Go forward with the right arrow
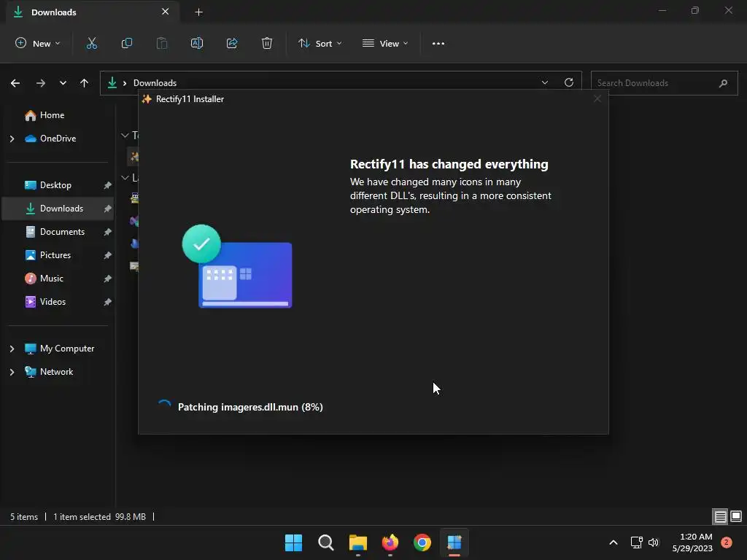747x560 pixels. click(41, 83)
